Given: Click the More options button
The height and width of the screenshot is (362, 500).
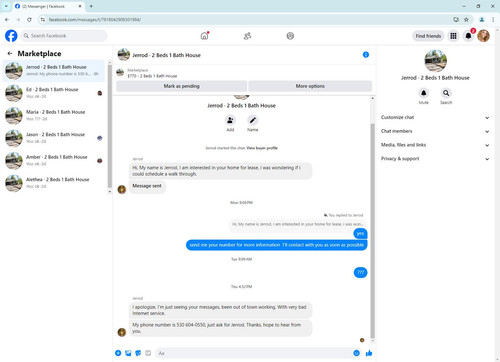Looking at the screenshot, I should point(310,86).
